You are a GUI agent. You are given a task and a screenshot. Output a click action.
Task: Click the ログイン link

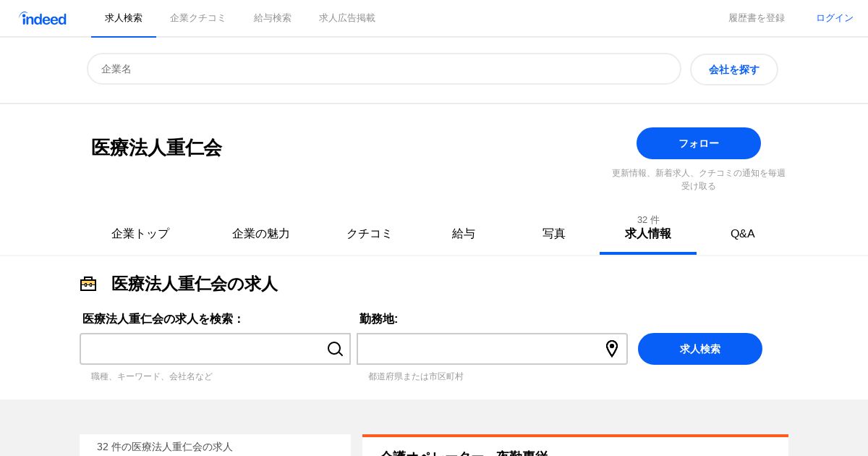(x=835, y=18)
